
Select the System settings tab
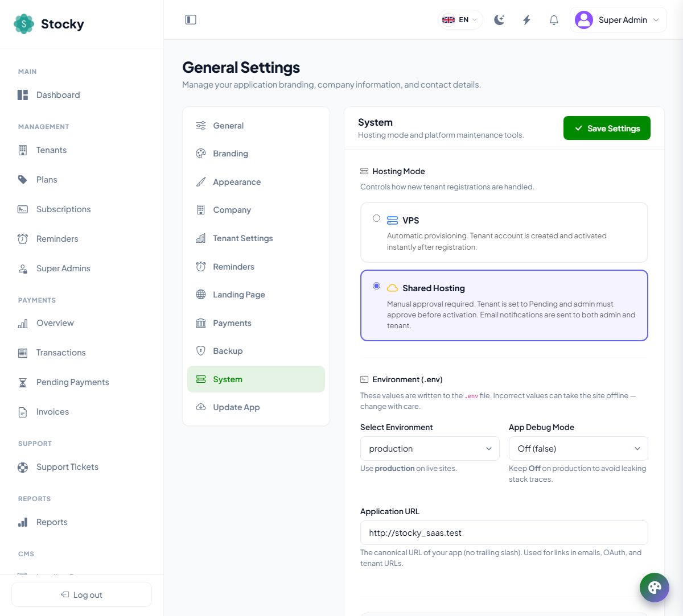[x=256, y=379]
